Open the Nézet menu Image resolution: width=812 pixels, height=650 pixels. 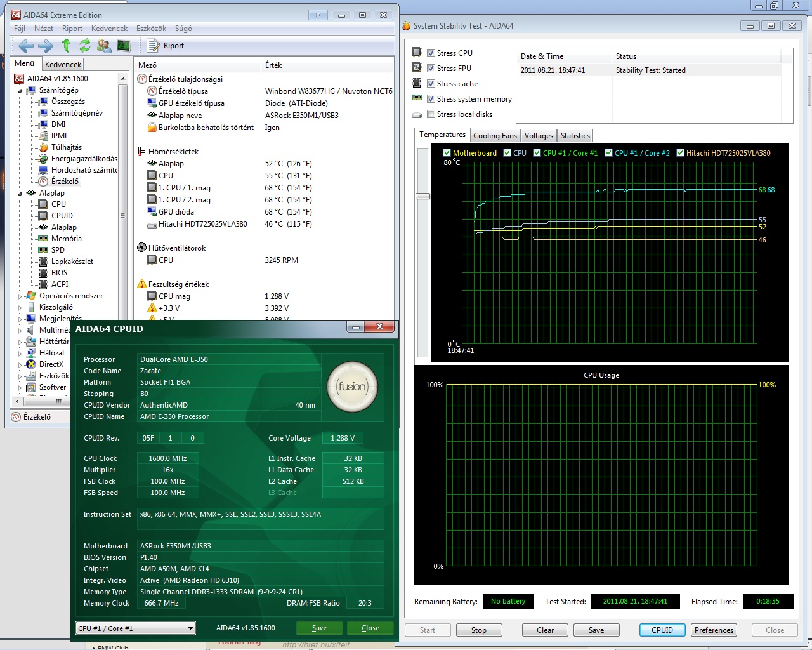(x=44, y=29)
